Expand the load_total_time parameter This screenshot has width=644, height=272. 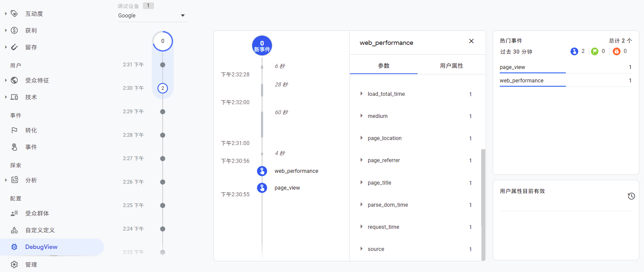[361, 94]
